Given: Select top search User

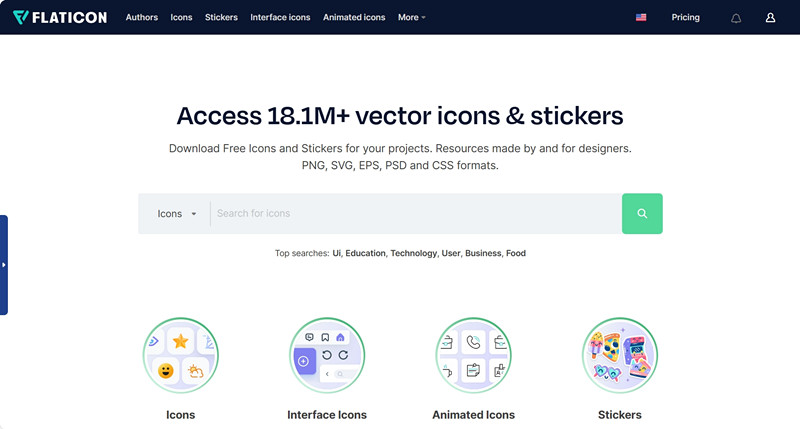Looking at the screenshot, I should point(451,253).
